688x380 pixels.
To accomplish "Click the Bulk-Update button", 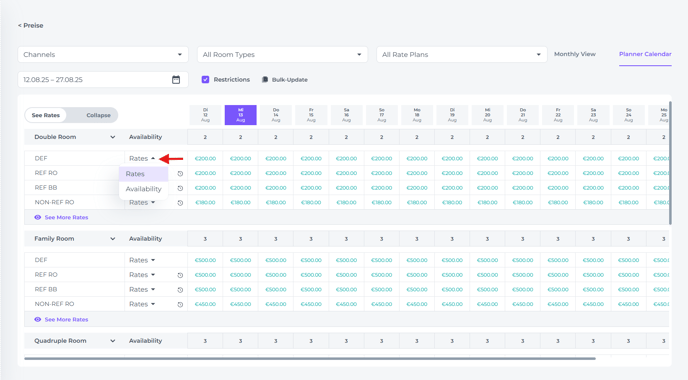I will click(285, 79).
